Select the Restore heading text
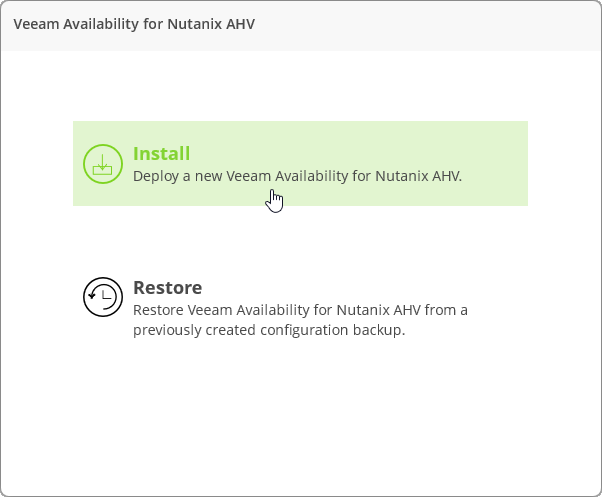Screen dimensions: 602x497 coord(167,288)
